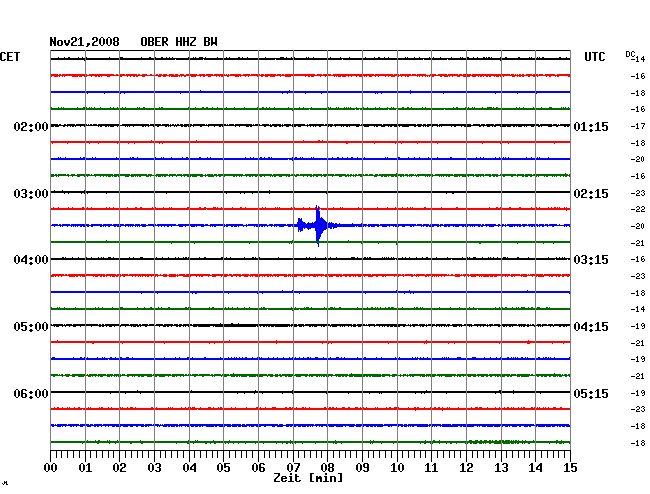Click the 14 minute tick label
This screenshot has height=494, width=650.
coord(535,468)
